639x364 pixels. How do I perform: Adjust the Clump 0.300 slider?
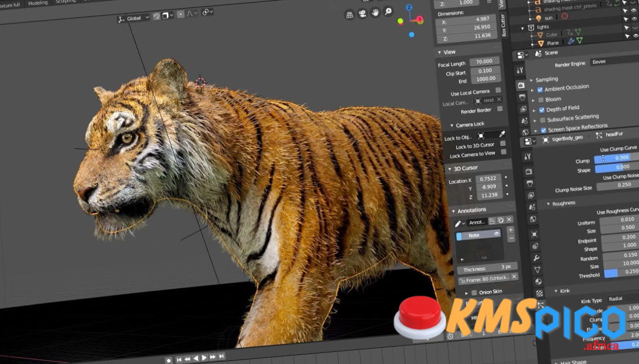tap(617, 158)
